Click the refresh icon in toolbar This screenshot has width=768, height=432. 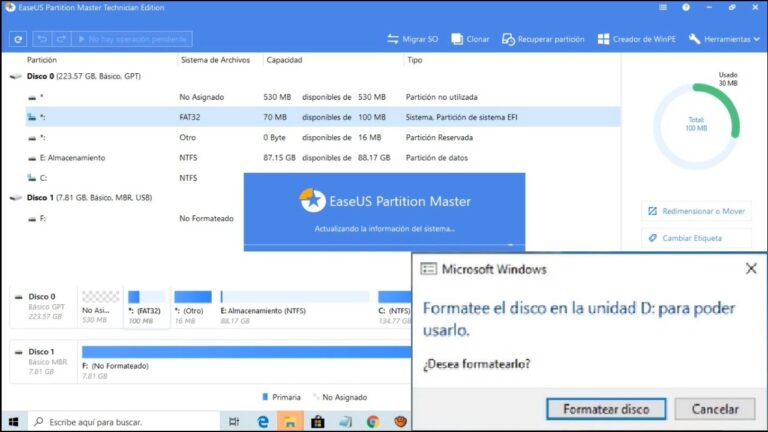[18, 39]
